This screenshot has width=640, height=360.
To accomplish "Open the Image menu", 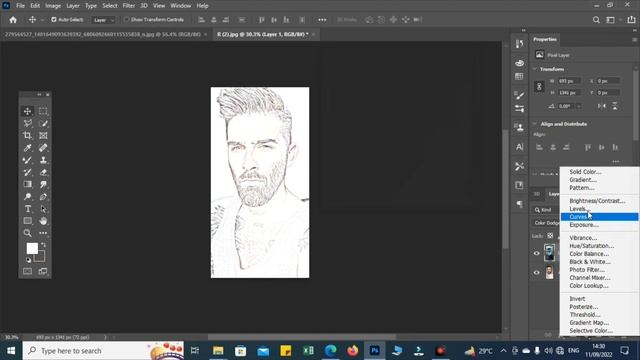I will [x=53, y=6].
